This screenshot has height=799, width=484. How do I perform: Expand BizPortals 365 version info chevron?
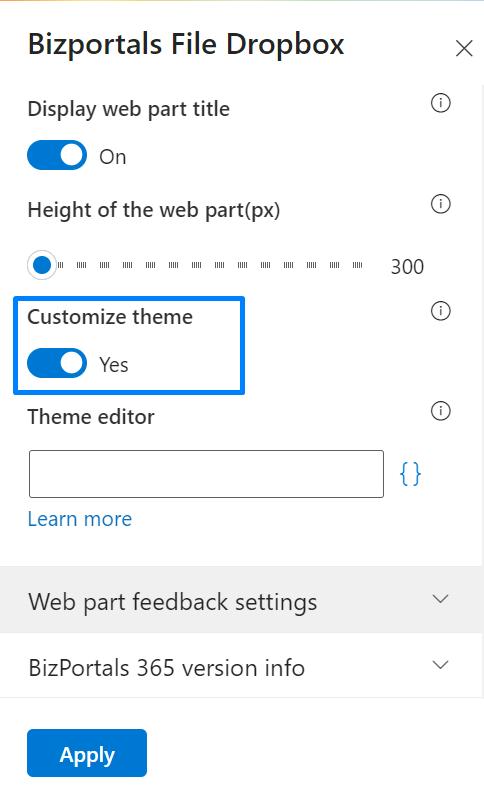click(440, 665)
